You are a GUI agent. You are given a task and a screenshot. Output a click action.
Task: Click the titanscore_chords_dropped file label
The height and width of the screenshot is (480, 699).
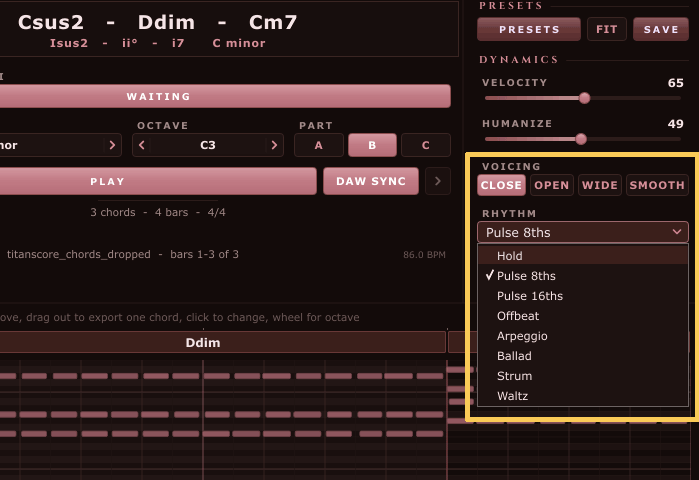click(79, 254)
